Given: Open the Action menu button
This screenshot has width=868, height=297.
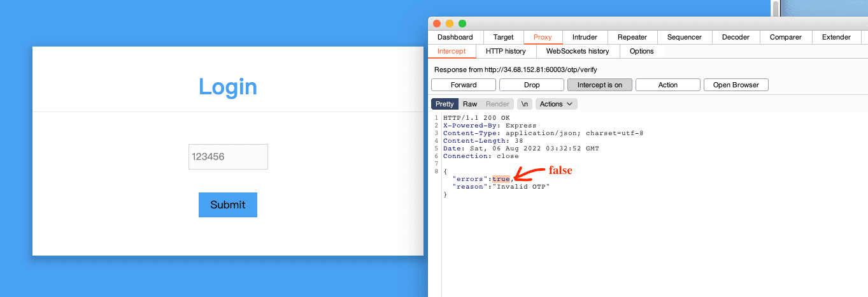Looking at the screenshot, I should tap(667, 85).
